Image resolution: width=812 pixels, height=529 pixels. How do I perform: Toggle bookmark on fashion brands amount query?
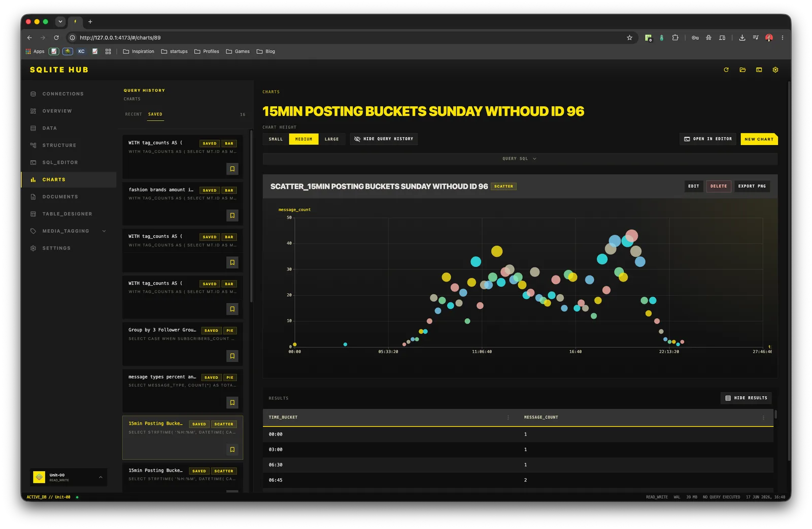232,216
